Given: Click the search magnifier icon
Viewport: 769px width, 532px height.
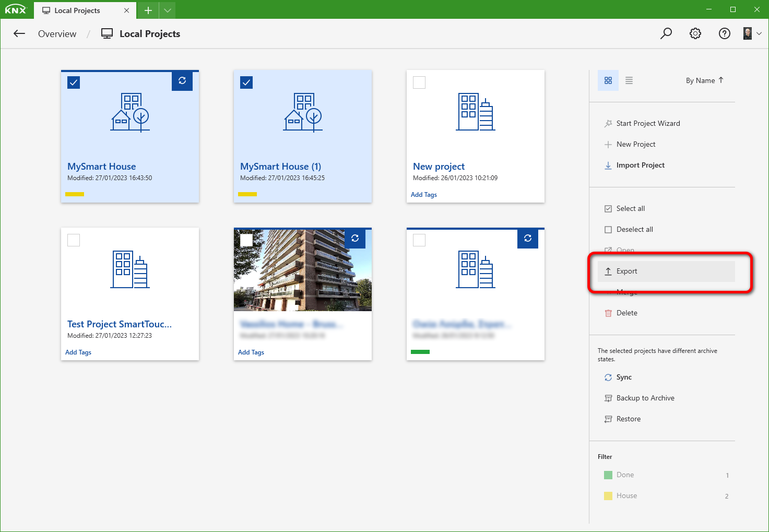Looking at the screenshot, I should tap(666, 34).
